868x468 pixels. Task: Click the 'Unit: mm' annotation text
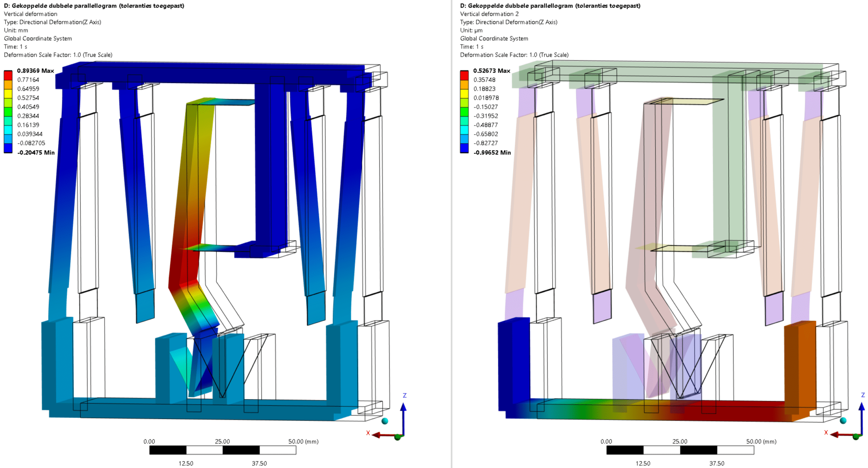tap(16, 30)
